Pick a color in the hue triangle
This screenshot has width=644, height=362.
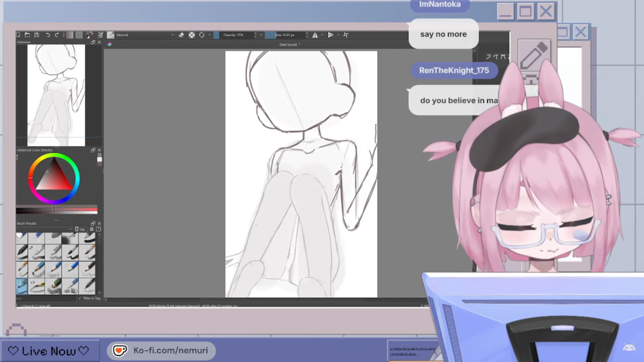click(54, 179)
